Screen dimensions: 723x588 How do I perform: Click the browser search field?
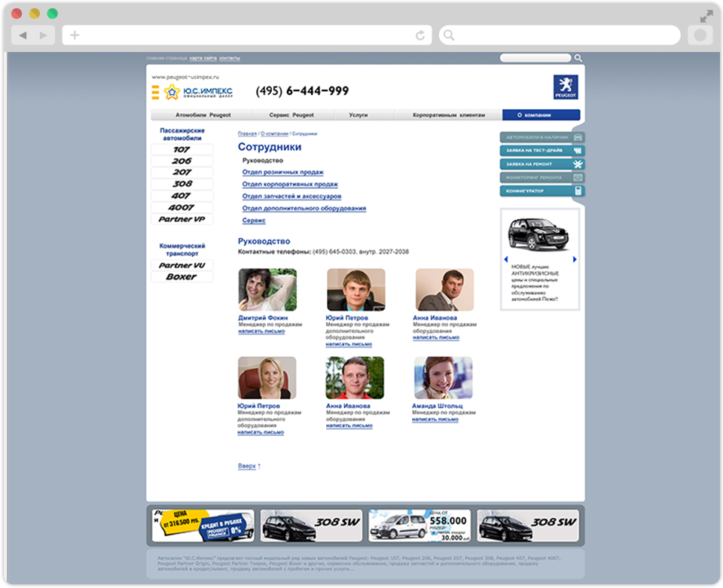pos(560,35)
